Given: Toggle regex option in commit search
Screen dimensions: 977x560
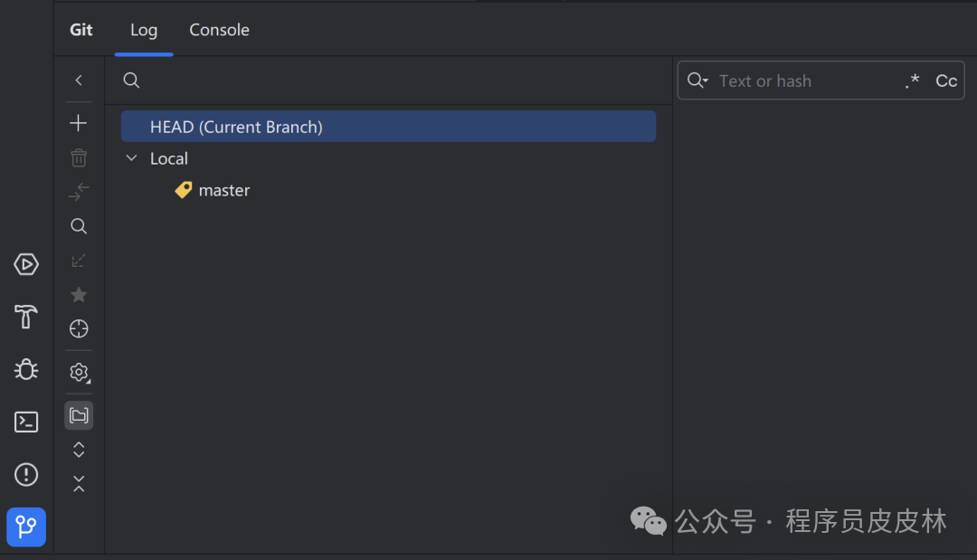Looking at the screenshot, I should pos(913,81).
